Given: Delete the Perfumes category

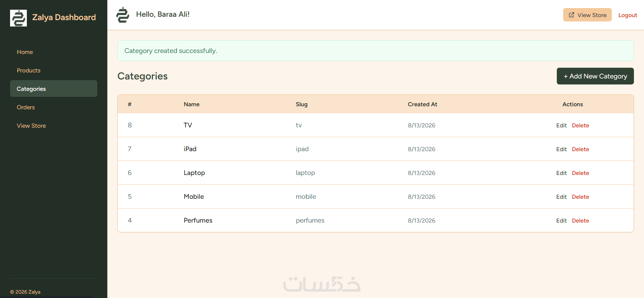Looking at the screenshot, I should (580, 221).
